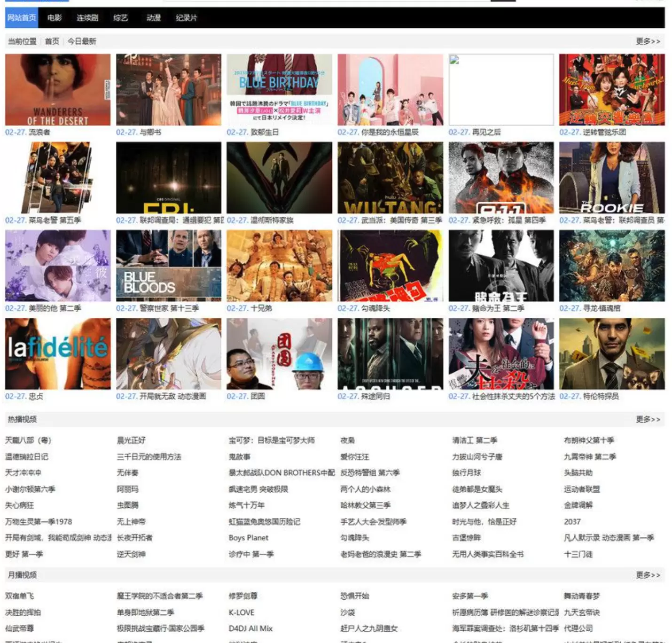The width and height of the screenshot is (672, 643).
Task: Click 首页 breadcrumb link
Action: point(52,41)
